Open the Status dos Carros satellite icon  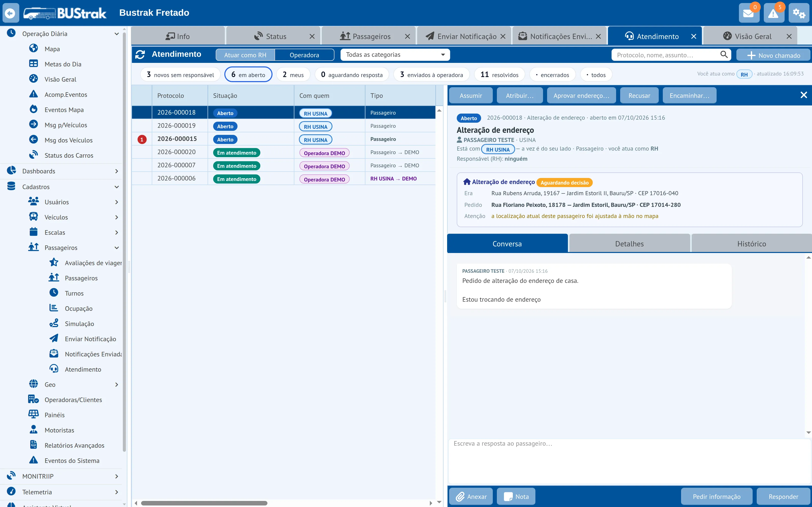[x=33, y=155]
